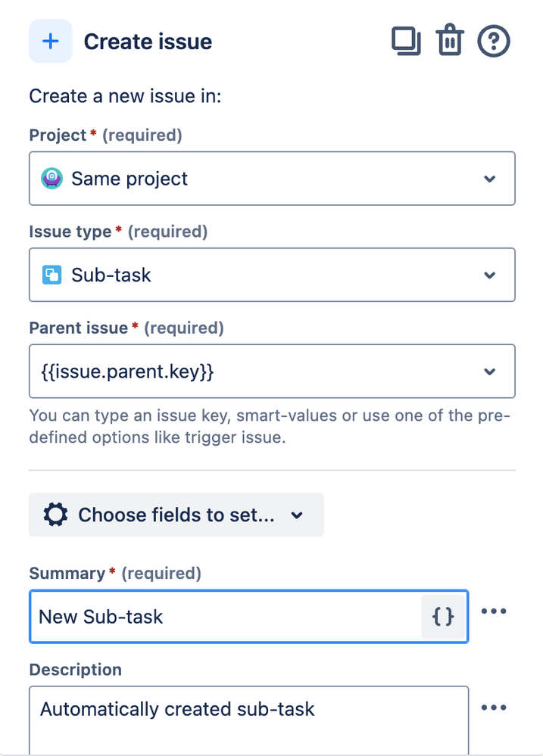Screen dimensions: 543x756
Task: Click the Sub-task value in Issue type
Action: tap(111, 275)
